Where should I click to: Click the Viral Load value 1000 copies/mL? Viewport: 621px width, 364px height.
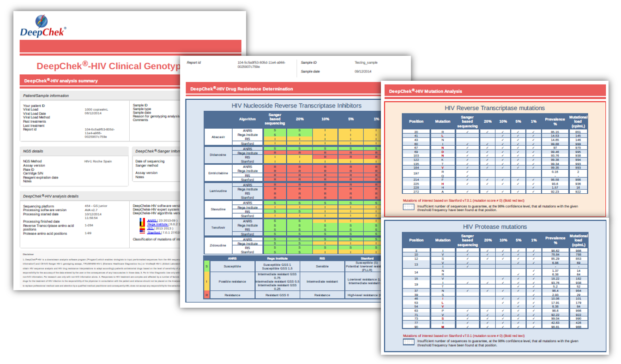96,109
